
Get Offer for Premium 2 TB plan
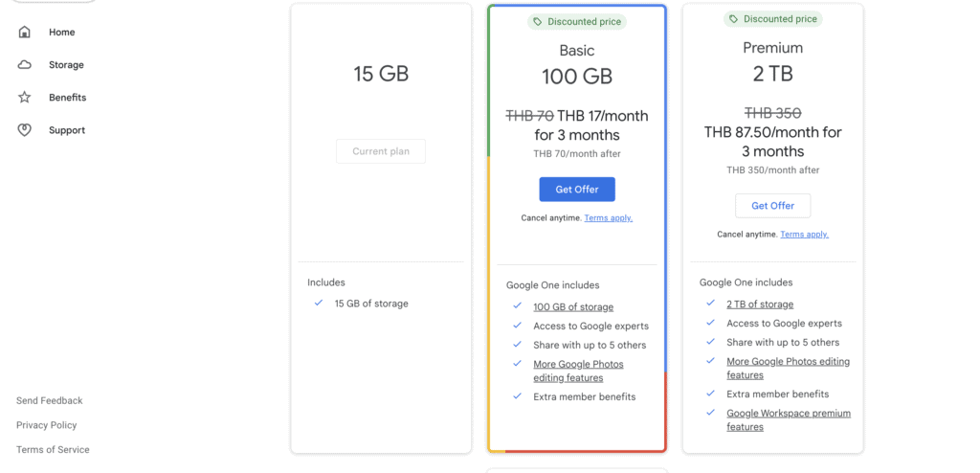[x=772, y=206]
